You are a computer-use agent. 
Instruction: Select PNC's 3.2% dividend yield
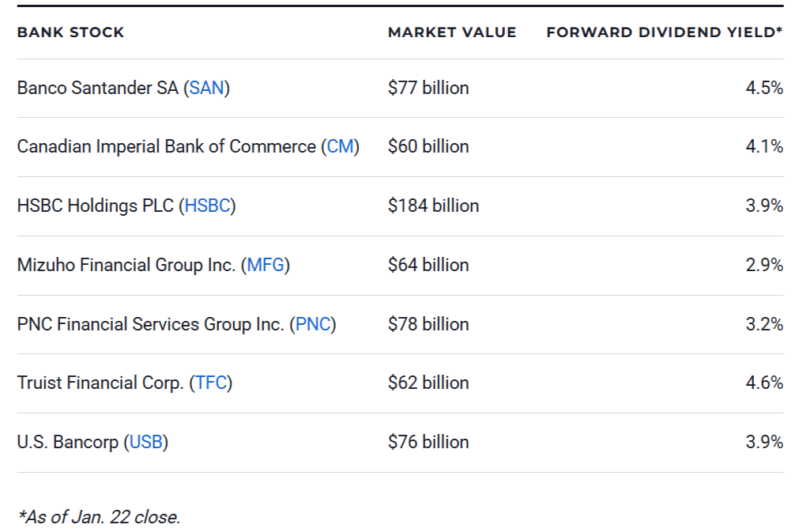764,324
